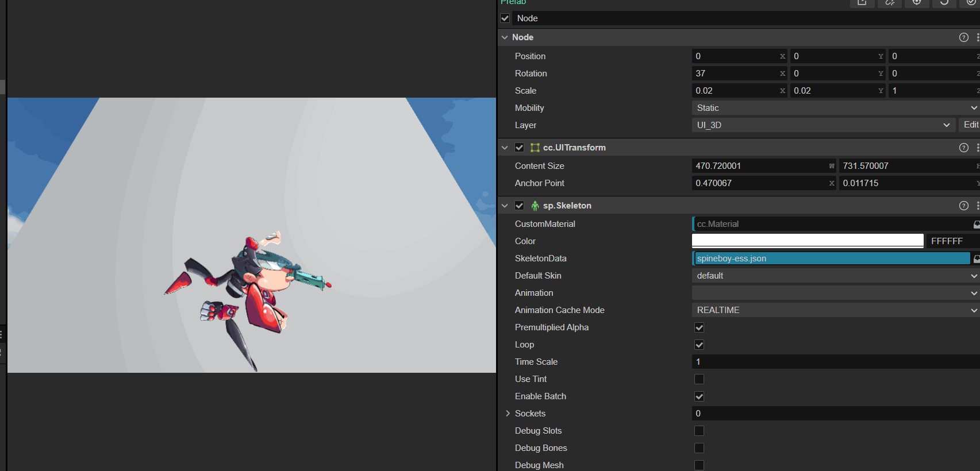Select the spineboy-ess.json asset reference
Image resolution: width=980 pixels, height=471 pixels.
(x=831, y=258)
